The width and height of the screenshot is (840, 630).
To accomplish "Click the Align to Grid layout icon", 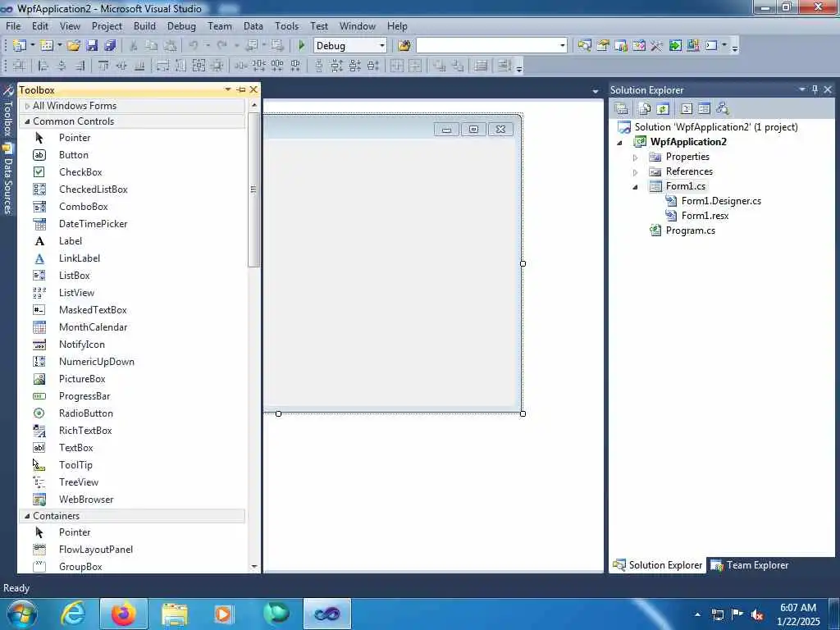I will (x=20, y=66).
